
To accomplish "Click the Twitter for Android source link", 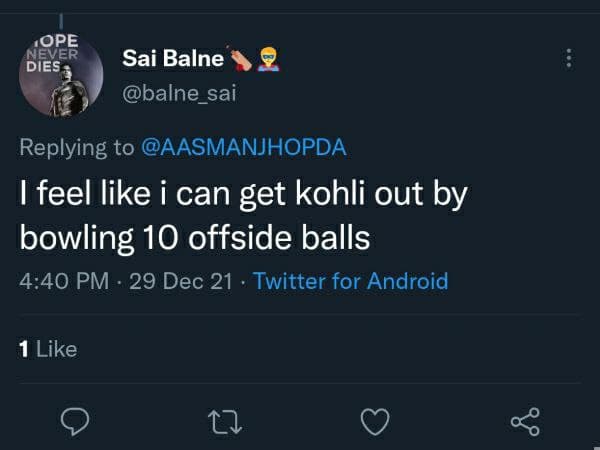I will pyautogui.click(x=350, y=281).
